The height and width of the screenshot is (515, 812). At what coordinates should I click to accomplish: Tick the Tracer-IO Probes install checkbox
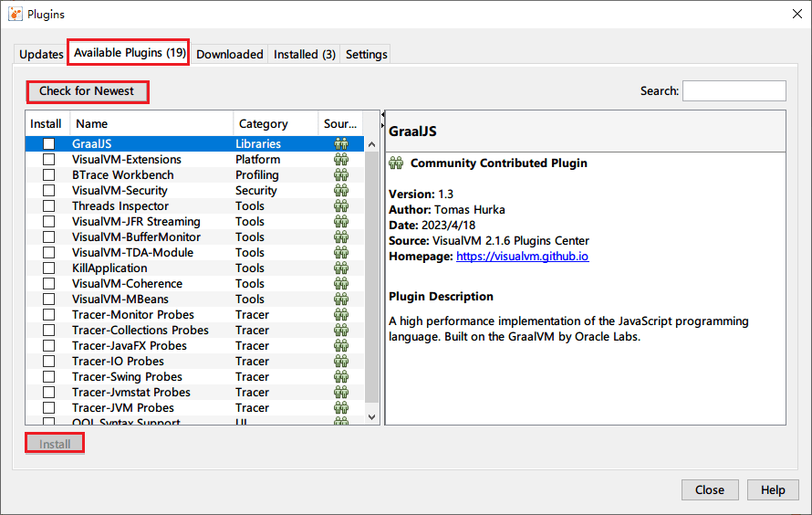point(48,362)
